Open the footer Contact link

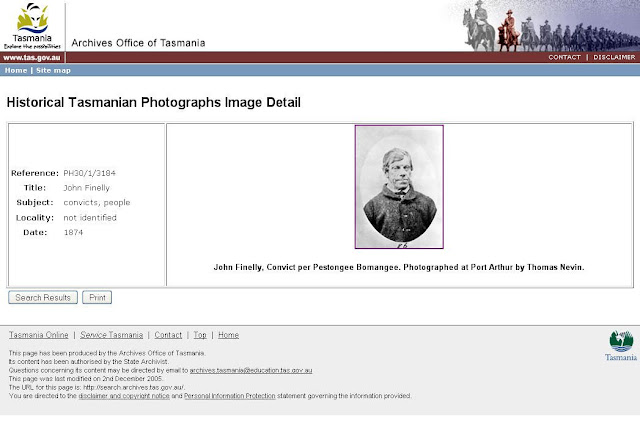coord(168,335)
